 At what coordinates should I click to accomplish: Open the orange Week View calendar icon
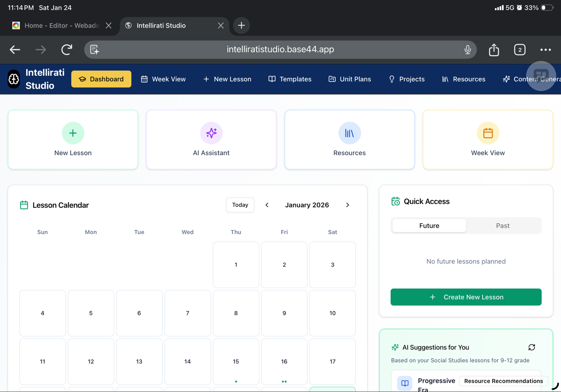pos(488,133)
